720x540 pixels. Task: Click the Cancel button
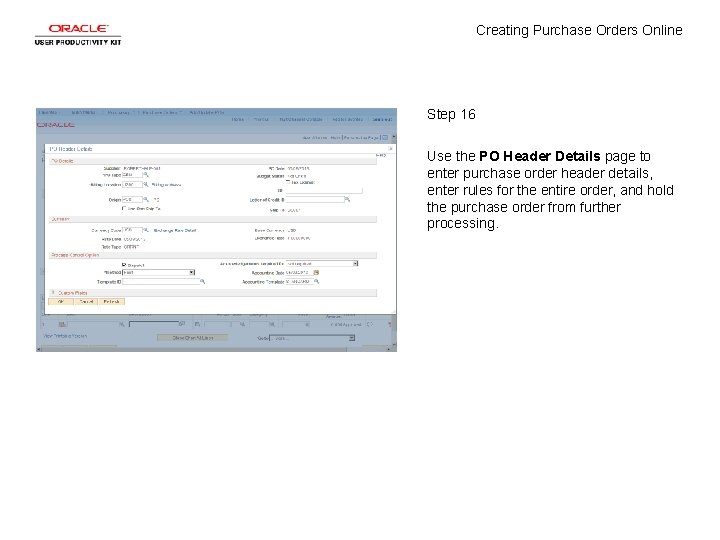point(86,302)
